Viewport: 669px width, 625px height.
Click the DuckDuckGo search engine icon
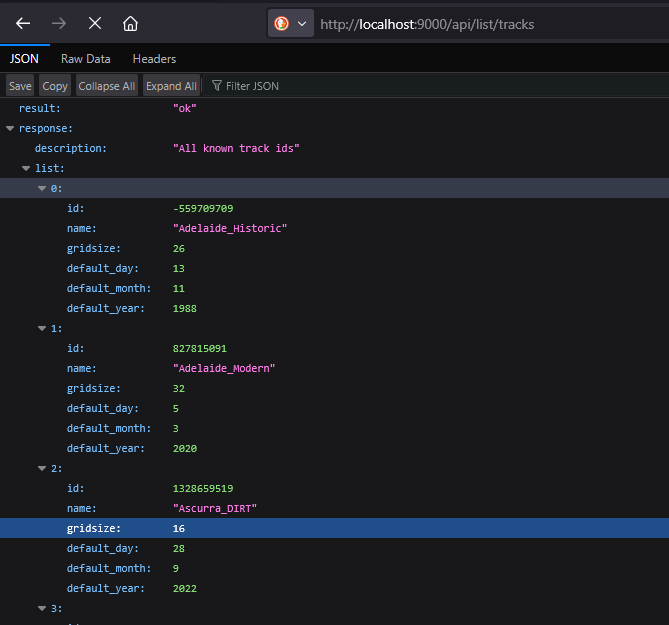[282, 23]
